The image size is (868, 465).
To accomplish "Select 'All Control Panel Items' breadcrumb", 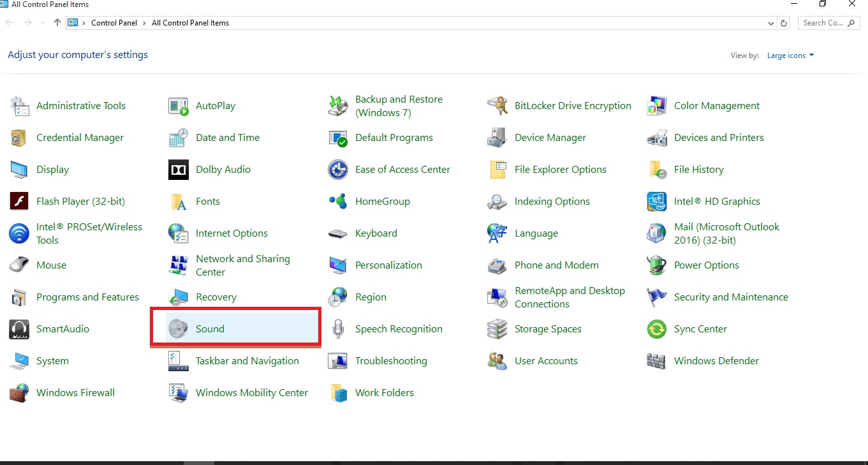I will [190, 23].
